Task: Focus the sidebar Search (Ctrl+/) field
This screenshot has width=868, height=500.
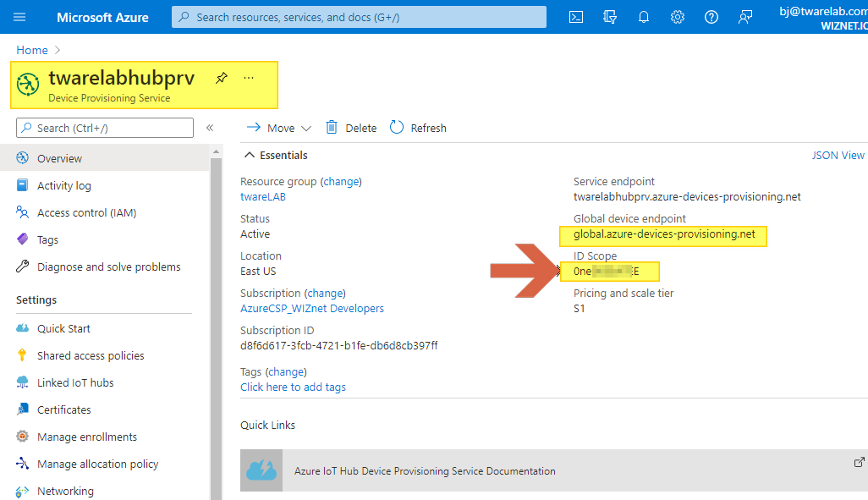Action: [105, 128]
